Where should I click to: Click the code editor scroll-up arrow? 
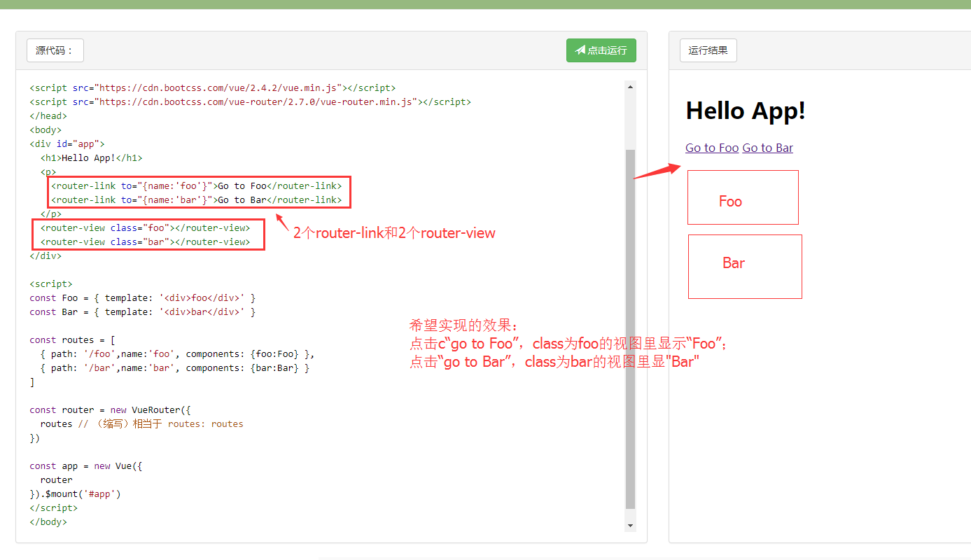coord(630,87)
